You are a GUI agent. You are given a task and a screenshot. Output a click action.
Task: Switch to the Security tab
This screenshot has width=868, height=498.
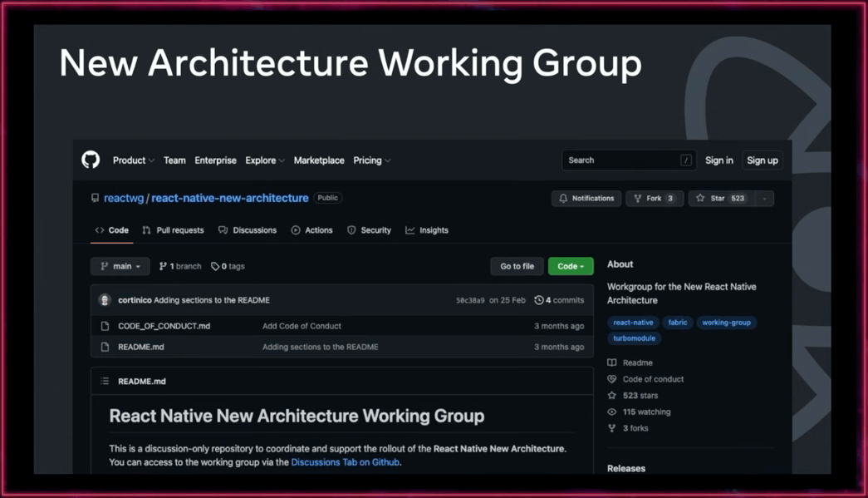click(370, 230)
